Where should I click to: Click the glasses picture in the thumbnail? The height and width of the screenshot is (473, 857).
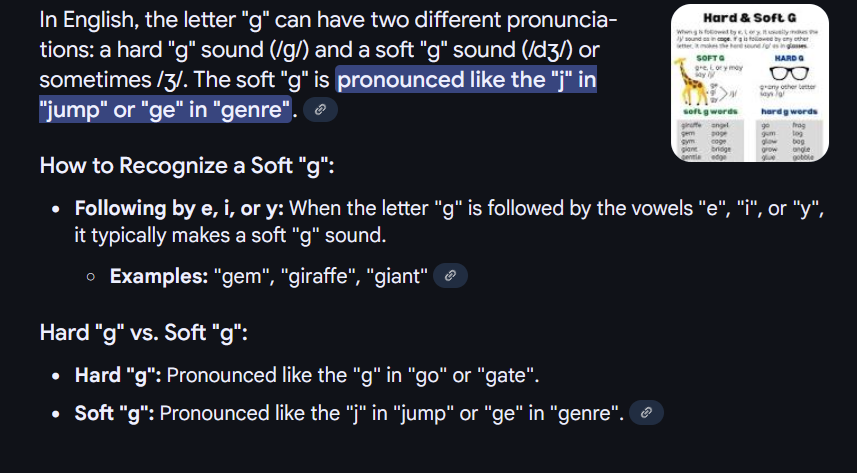(x=789, y=73)
